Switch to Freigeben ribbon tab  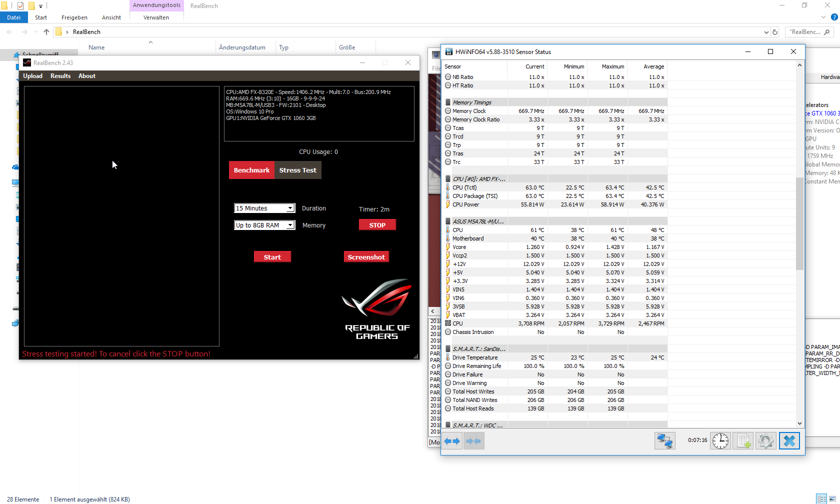pos(74,17)
